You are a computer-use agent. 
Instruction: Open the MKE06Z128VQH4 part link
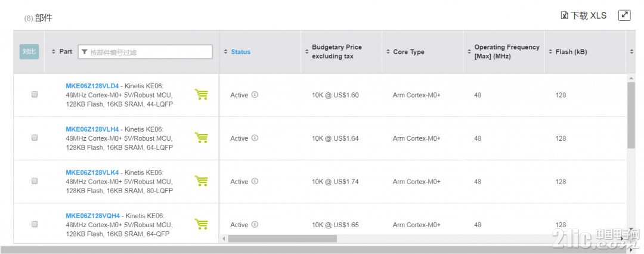pyautogui.click(x=93, y=215)
